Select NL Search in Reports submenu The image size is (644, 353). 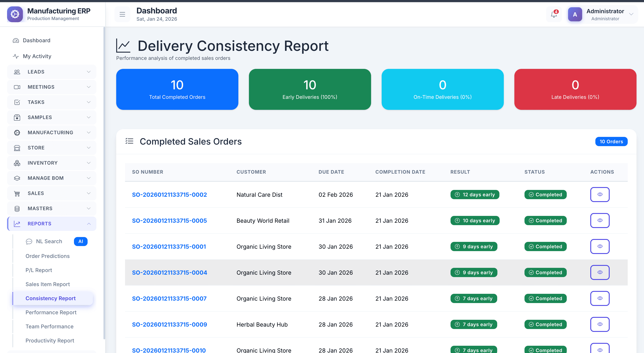tap(49, 241)
